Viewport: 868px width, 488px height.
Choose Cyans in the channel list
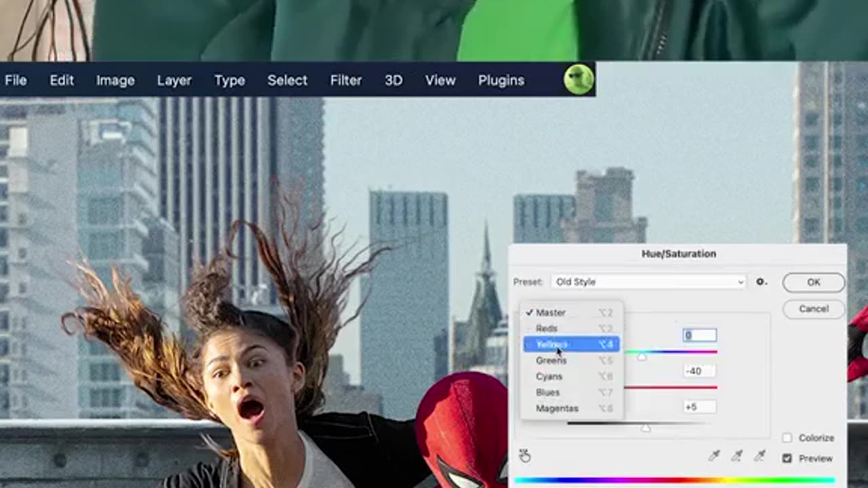tap(571, 376)
